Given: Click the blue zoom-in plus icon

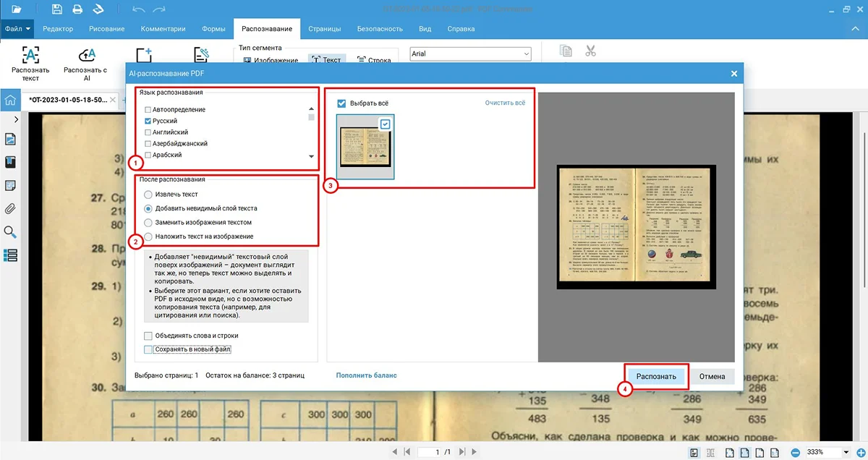Looking at the screenshot, I should pos(860,453).
